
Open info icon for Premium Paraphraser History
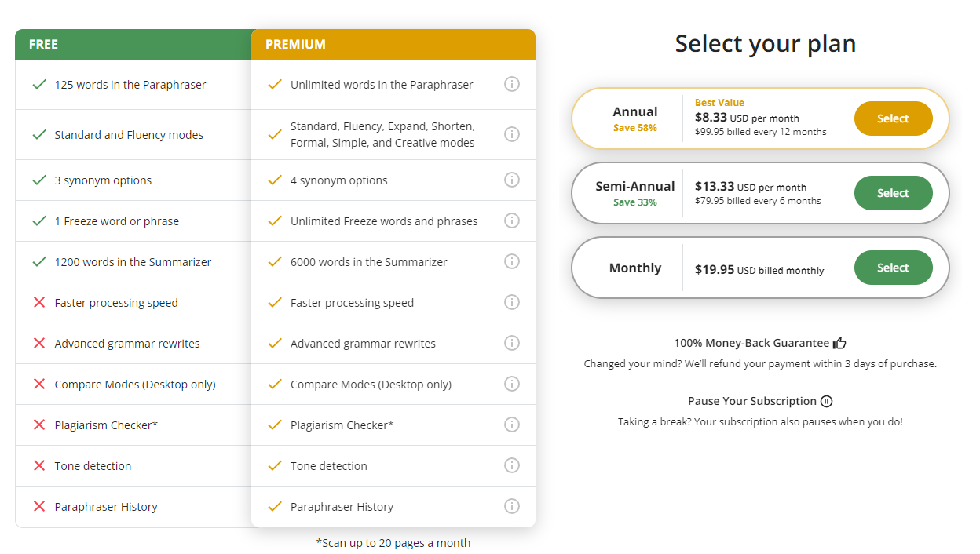click(x=512, y=506)
